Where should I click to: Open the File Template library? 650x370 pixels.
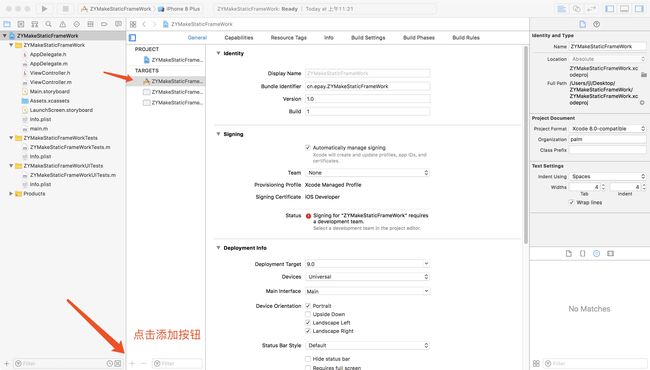[x=569, y=254]
